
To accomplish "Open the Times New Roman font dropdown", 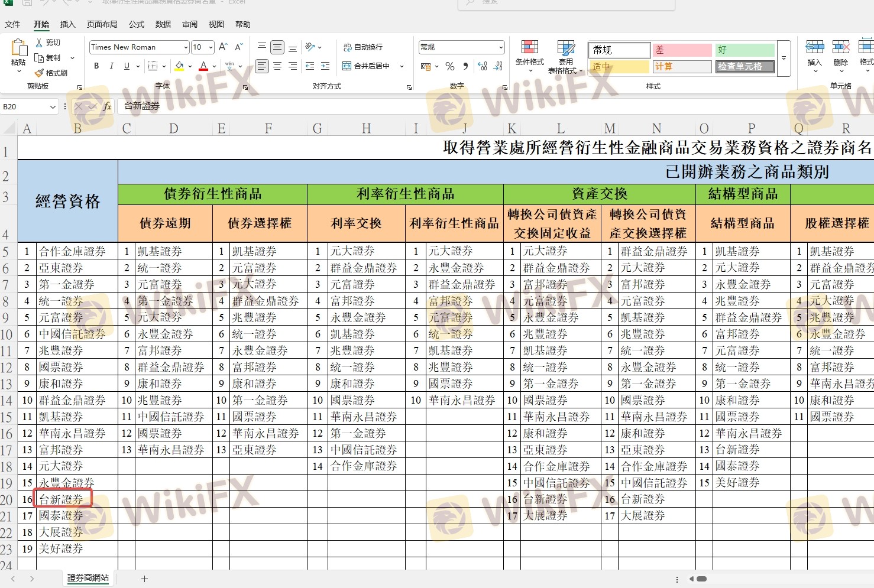I will tap(186, 47).
